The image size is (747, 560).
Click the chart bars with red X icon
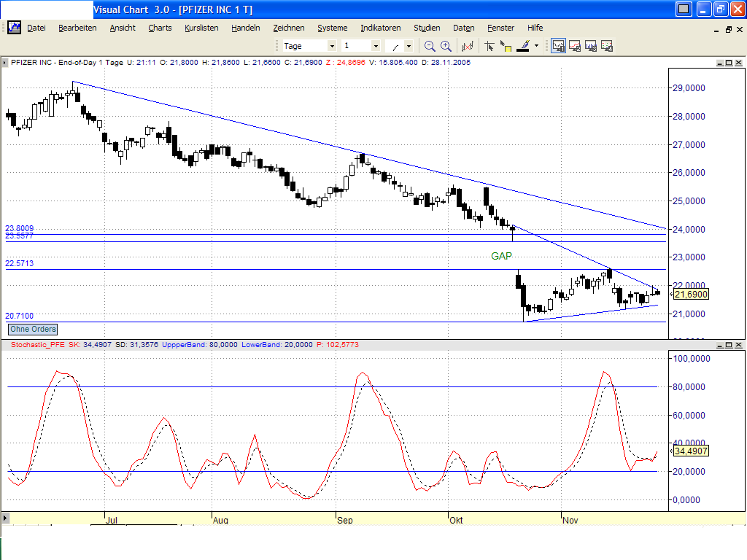(468, 46)
